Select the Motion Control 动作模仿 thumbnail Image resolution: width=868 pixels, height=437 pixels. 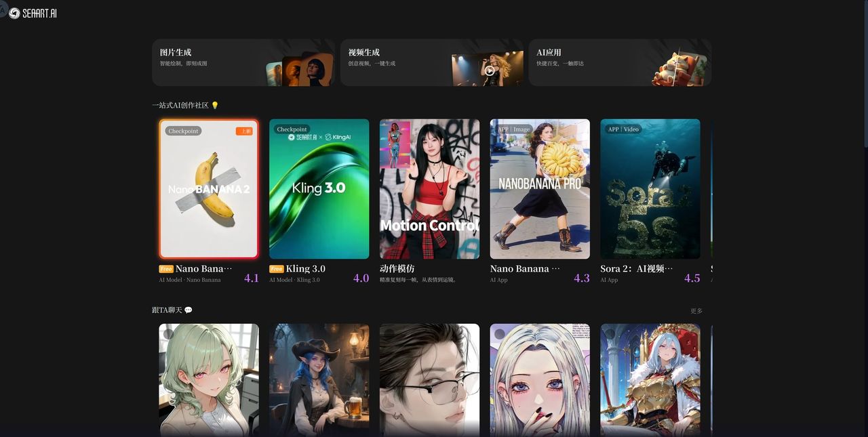429,189
